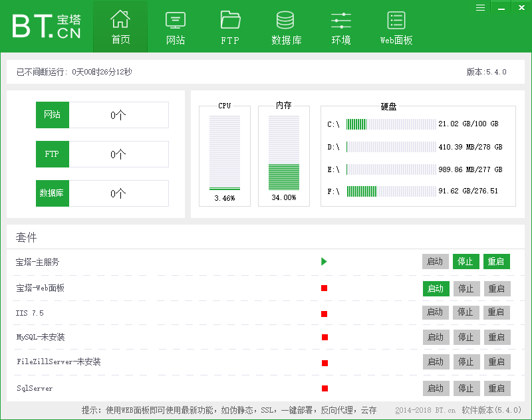Click the 34.00% memory value
Screen dimensions: 532x420
284,197
